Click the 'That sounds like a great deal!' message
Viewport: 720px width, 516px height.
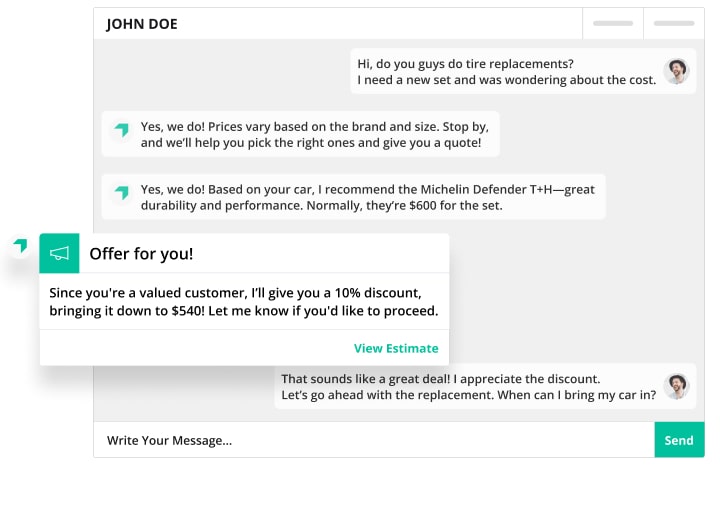(468, 386)
